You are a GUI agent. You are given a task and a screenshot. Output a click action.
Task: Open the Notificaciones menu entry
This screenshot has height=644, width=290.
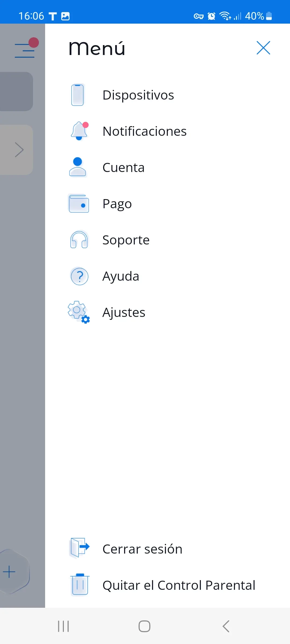pyautogui.click(x=144, y=131)
